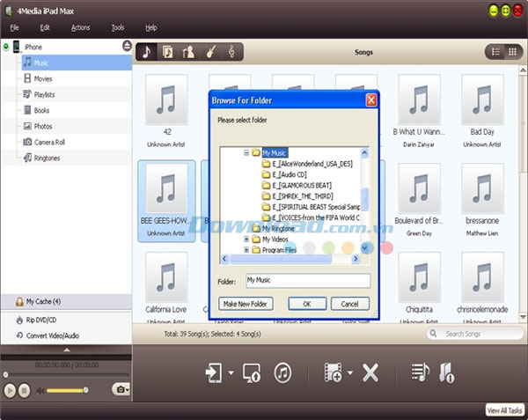Open the Tools menu
Screen dimensions: 528x420
pyautogui.click(x=118, y=28)
